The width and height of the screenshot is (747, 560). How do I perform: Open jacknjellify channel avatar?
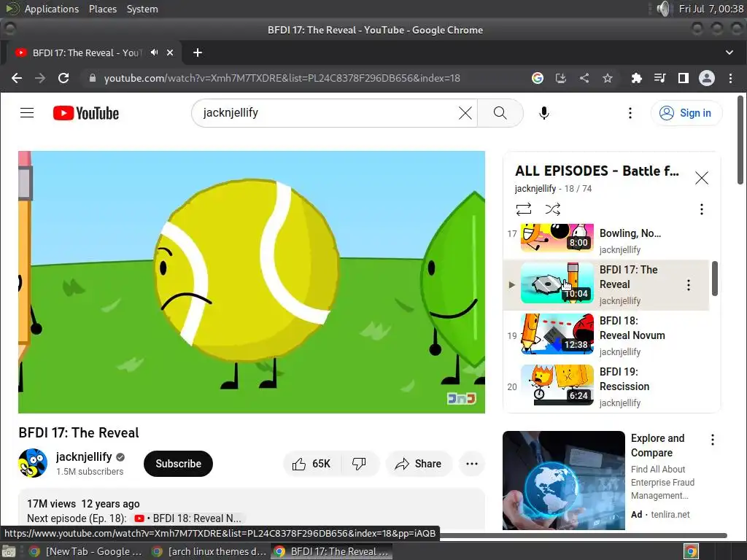(x=33, y=463)
